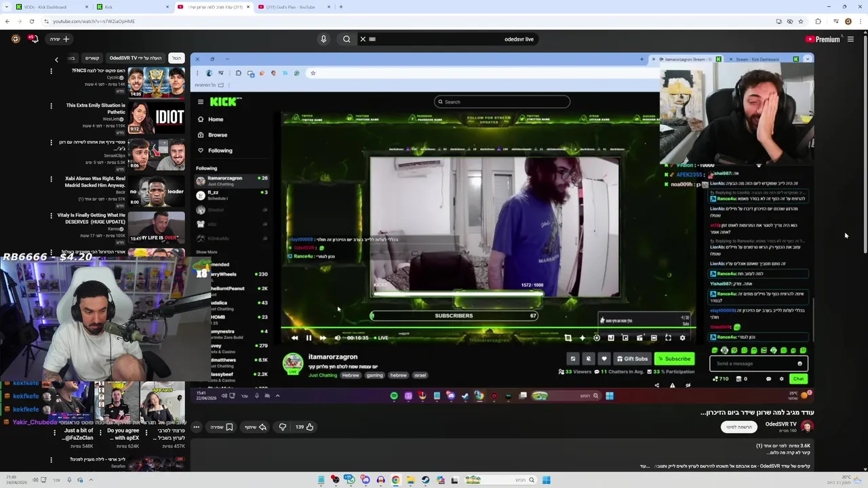868x488 pixels.
Task: Open options for 'Xabi Alonso Was Right' video
Action: tap(51, 180)
